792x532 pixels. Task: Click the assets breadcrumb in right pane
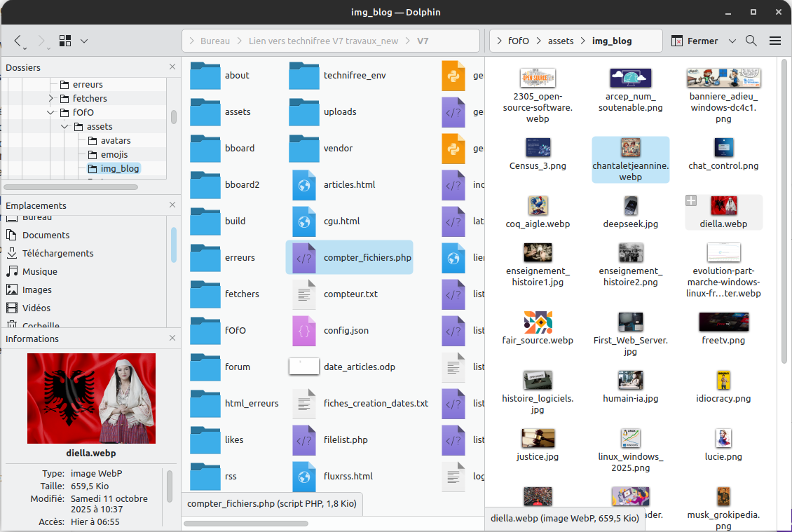click(561, 41)
